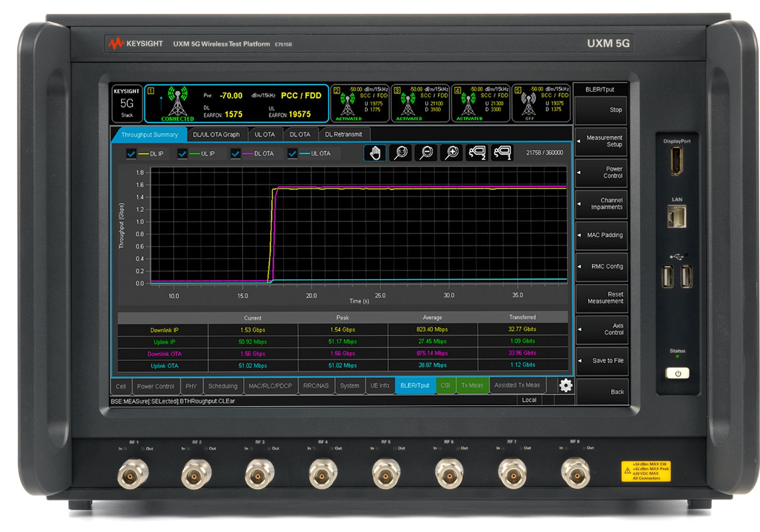Click the Save to File button
Screen dimensions: 760x532
[x=601, y=362]
